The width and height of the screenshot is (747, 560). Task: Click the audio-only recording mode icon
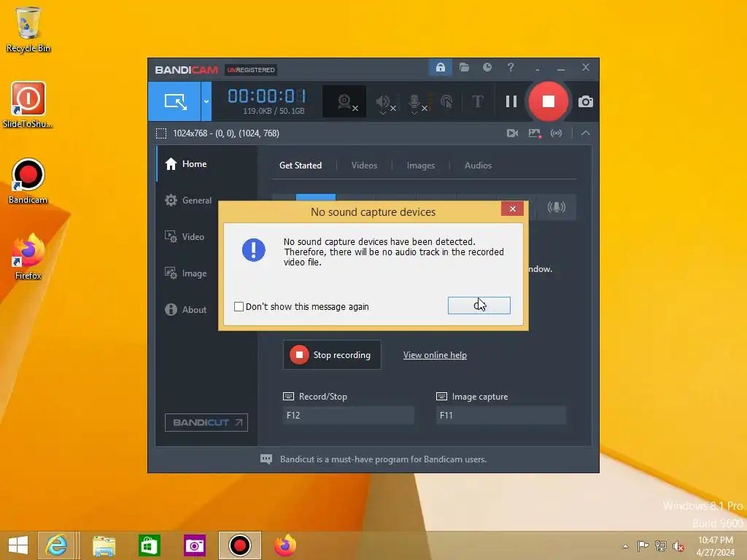pos(556,206)
